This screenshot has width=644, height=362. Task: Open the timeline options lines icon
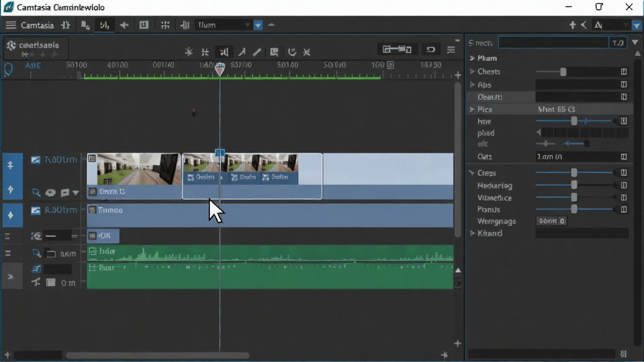point(451,50)
